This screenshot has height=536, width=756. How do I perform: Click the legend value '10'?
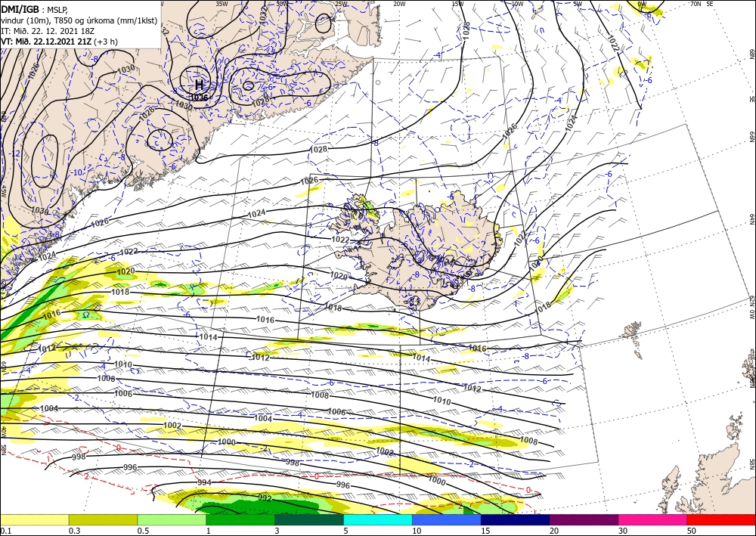point(417,531)
